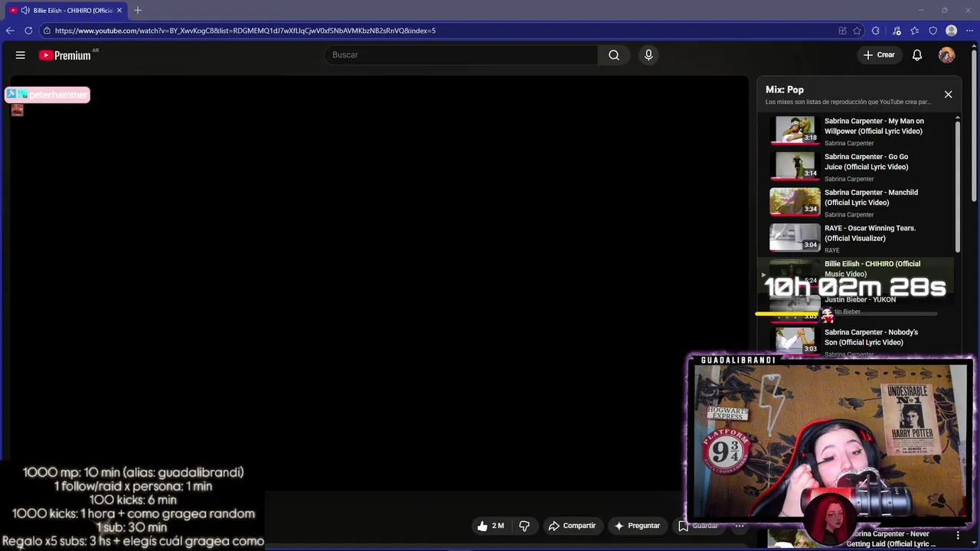The image size is (980, 551).
Task: Add this page to favorites star
Action: [857, 31]
